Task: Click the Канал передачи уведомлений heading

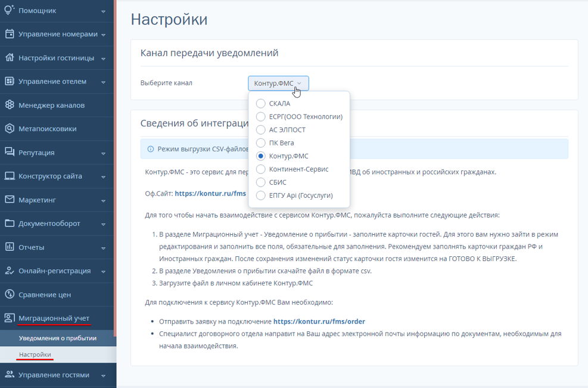Action: click(209, 53)
